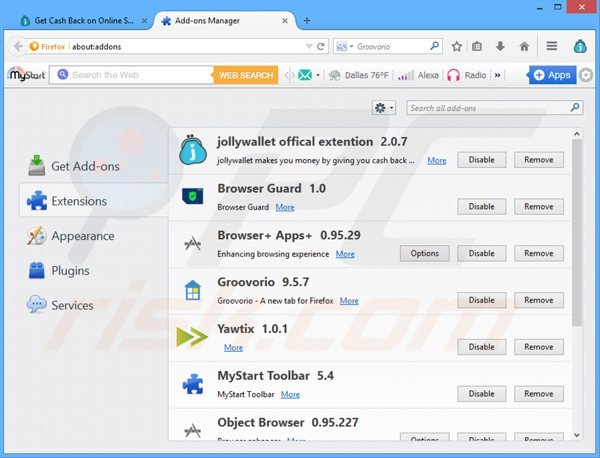Open the Radio headphones widget

466,75
